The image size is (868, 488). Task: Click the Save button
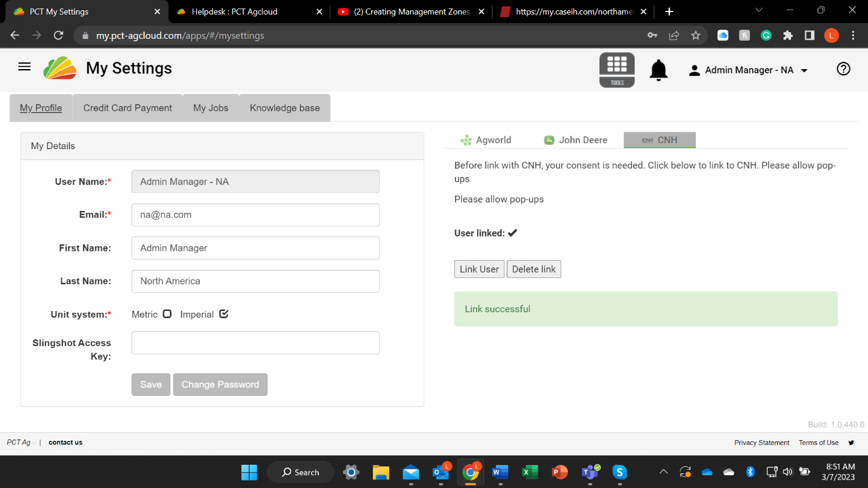pos(151,384)
